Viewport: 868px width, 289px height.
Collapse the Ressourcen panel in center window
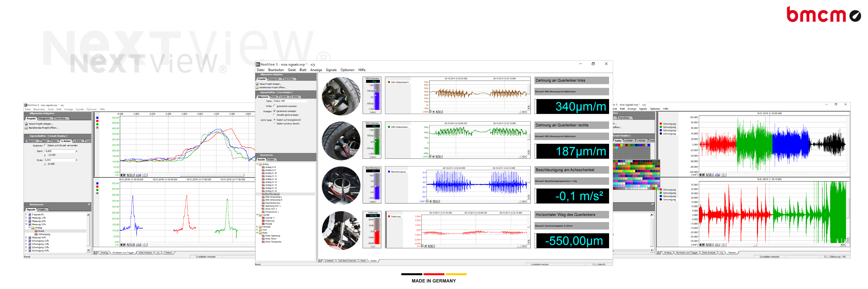coord(258,155)
